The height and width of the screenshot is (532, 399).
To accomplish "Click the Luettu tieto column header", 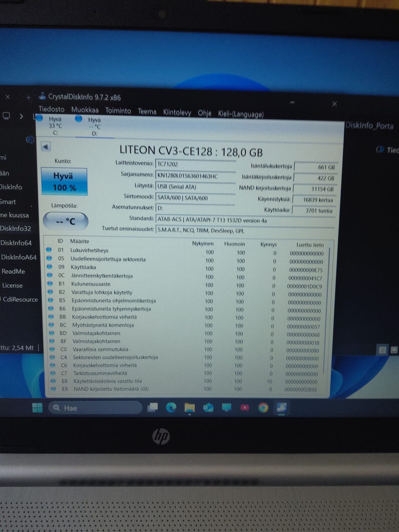I will point(310,245).
